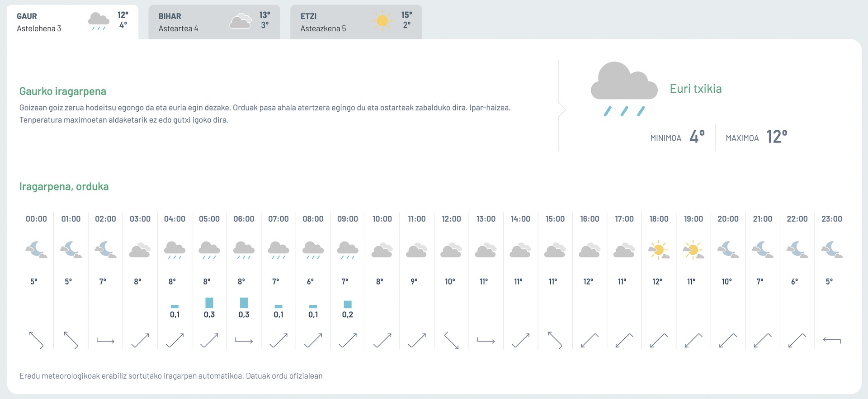This screenshot has height=399, width=868.
Task: Click the rain cloud icon under 04:00
Action: pos(175,250)
